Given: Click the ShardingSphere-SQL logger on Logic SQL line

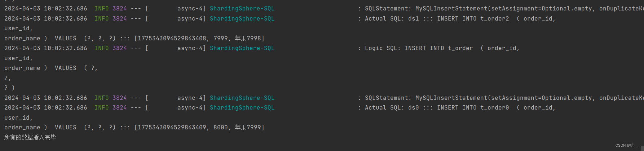Looking at the screenshot, I should point(242,48).
